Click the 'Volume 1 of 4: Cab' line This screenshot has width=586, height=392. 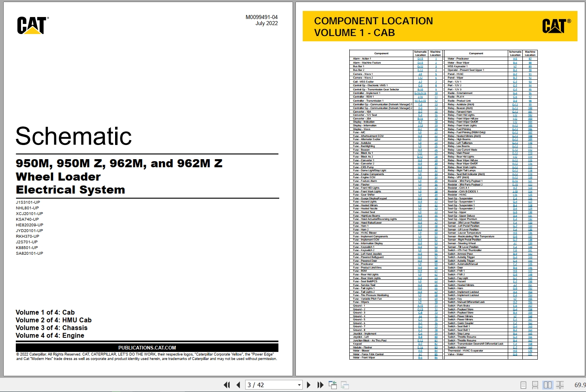45,312
